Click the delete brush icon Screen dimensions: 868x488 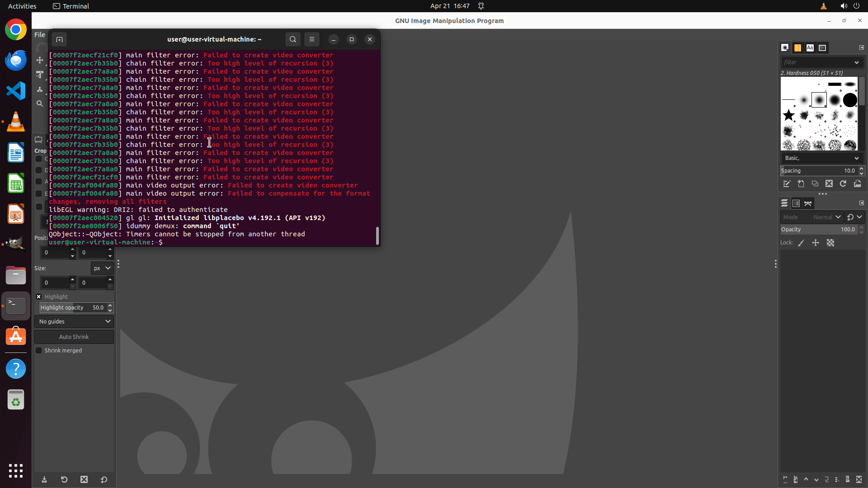pos(829,184)
